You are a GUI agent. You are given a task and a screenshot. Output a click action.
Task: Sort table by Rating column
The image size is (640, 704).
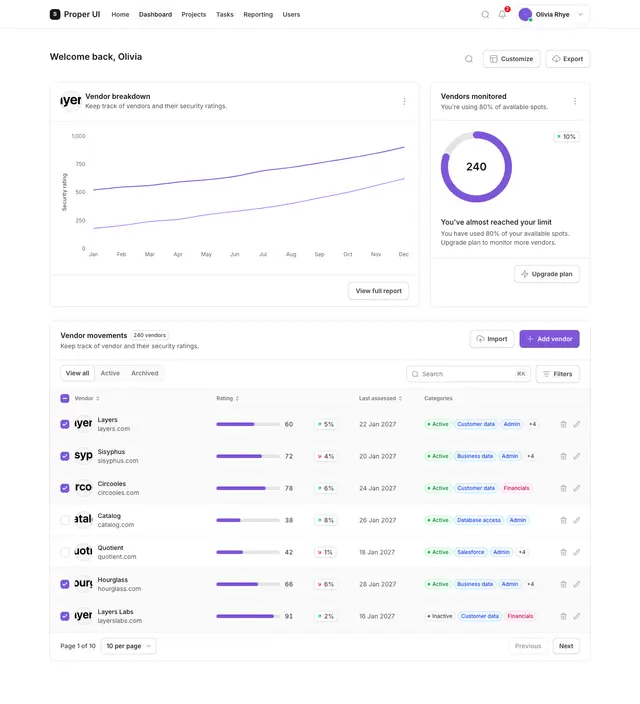[x=228, y=398]
